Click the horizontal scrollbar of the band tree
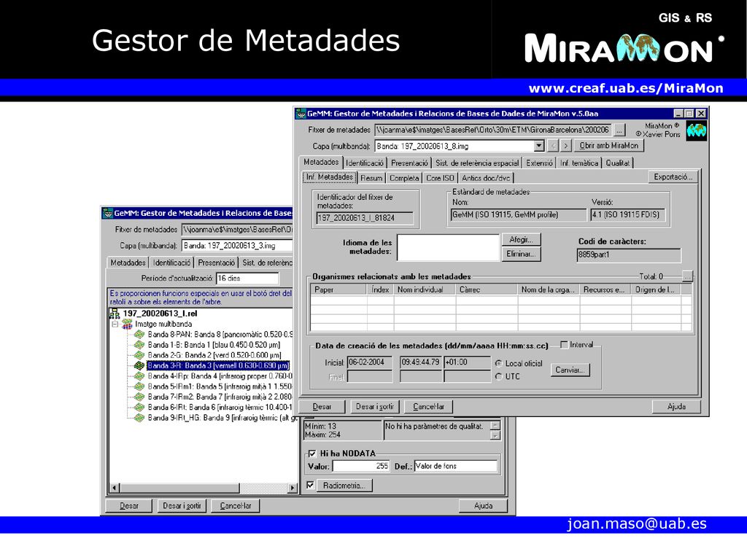This screenshot has height=560, width=747. click(204, 488)
